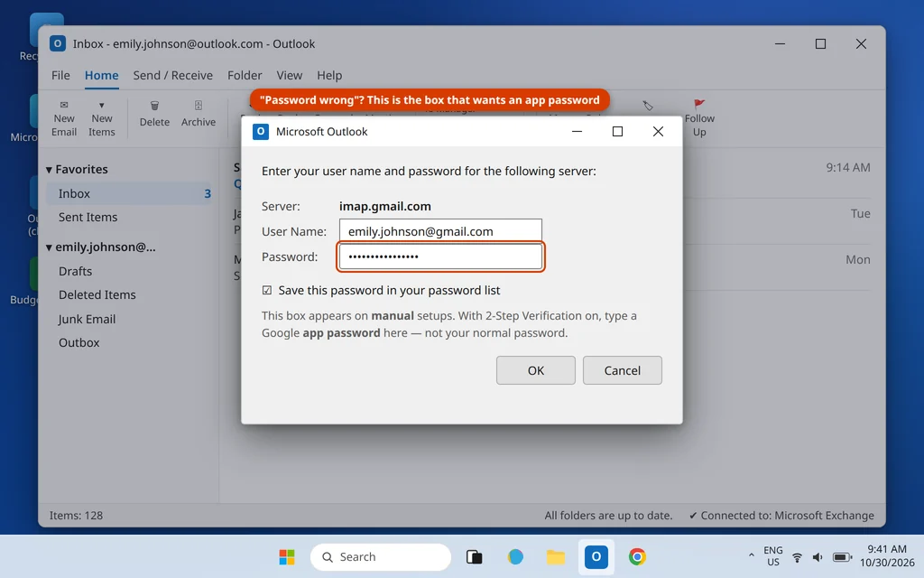Maximize the Microsoft Outlook dialog

pyautogui.click(x=617, y=132)
